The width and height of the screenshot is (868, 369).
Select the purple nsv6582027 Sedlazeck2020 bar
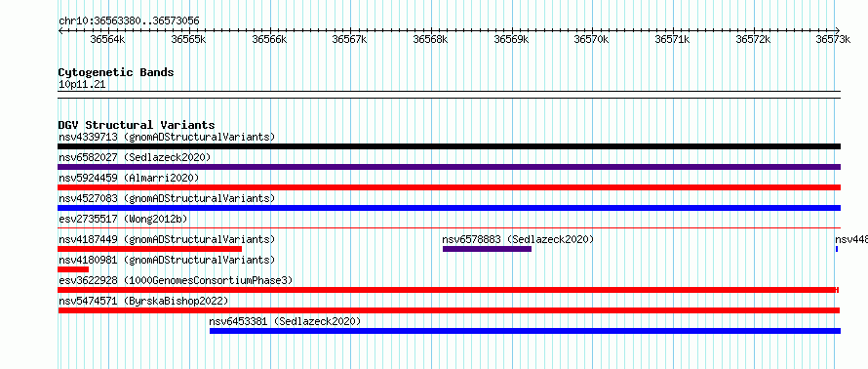[449, 167]
